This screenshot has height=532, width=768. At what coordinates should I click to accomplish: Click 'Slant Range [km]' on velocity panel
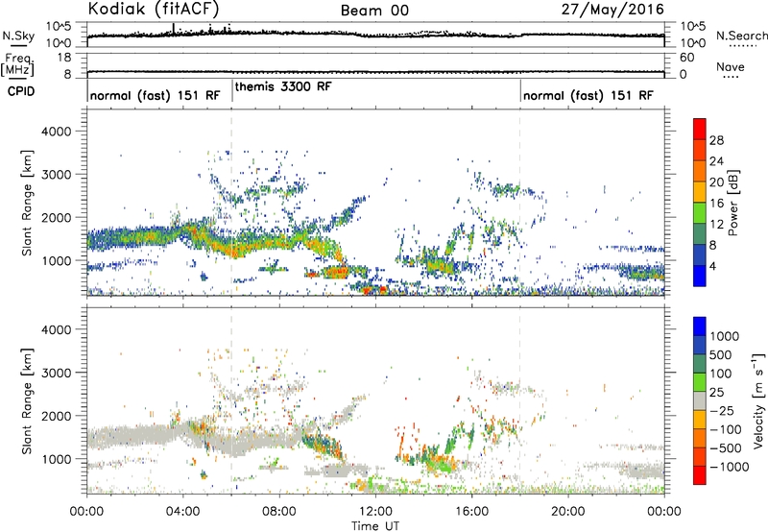click(x=27, y=401)
